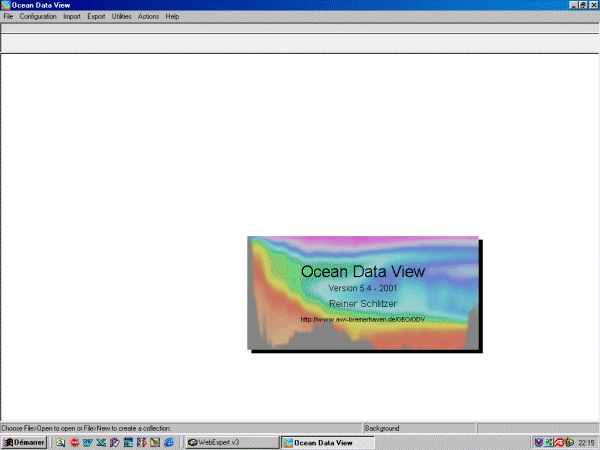Open the Actions menu
This screenshot has width=600, height=450.
click(148, 16)
